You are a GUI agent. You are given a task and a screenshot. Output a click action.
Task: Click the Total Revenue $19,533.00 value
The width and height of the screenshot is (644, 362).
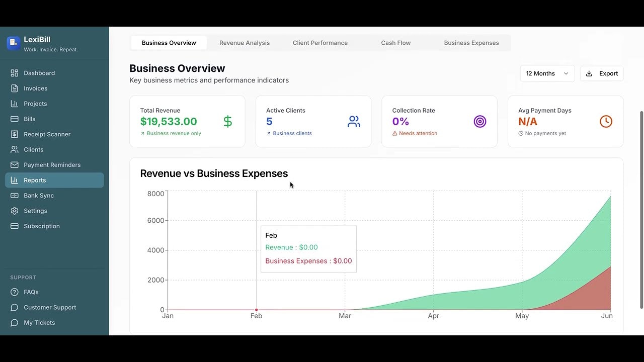point(169,122)
